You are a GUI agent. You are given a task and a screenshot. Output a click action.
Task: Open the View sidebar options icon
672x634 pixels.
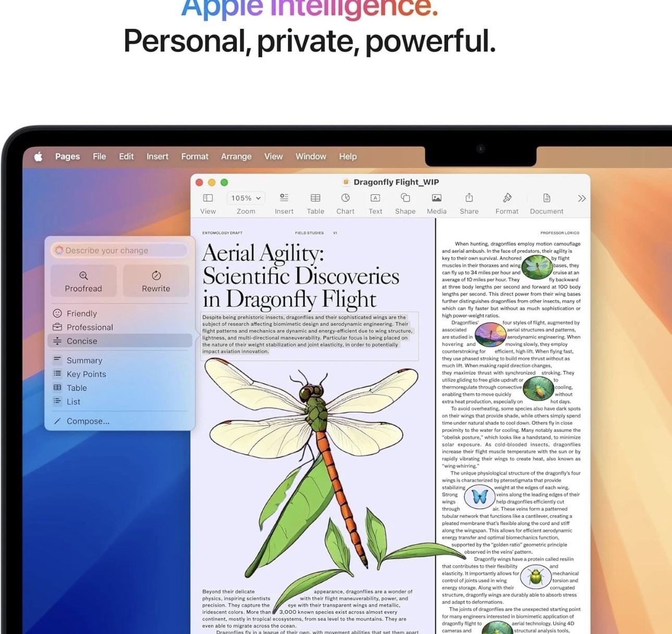208,198
